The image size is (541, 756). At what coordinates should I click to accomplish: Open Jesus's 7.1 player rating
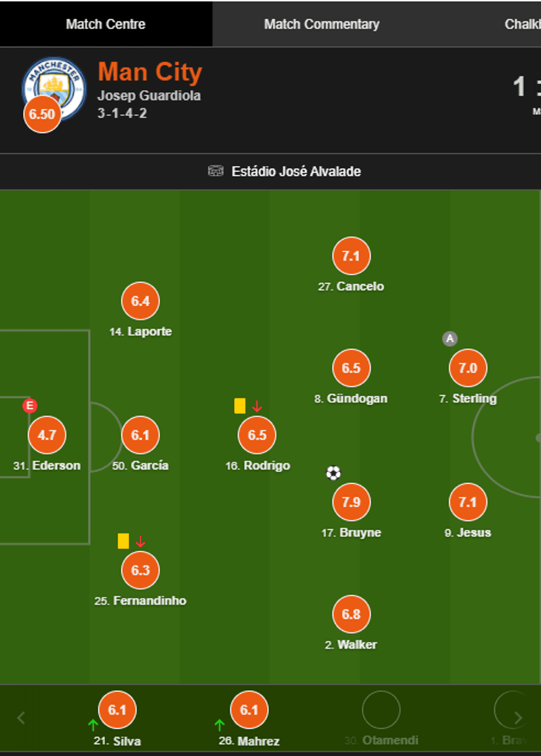[x=468, y=502]
